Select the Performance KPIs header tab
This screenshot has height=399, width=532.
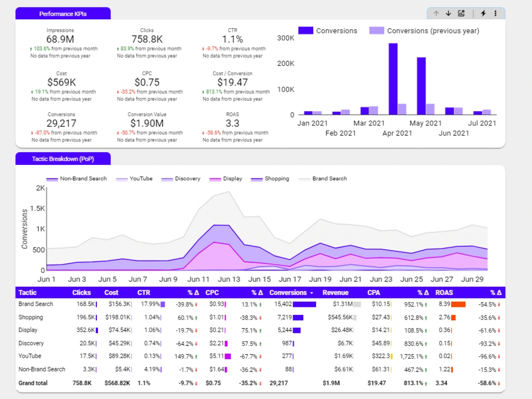pos(64,13)
